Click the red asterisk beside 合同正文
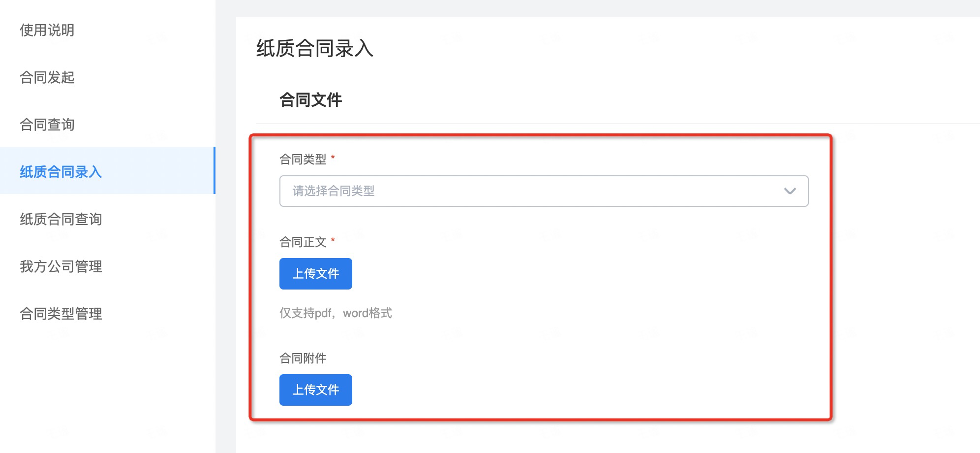Screen dimensions: 980x453 tap(333, 240)
